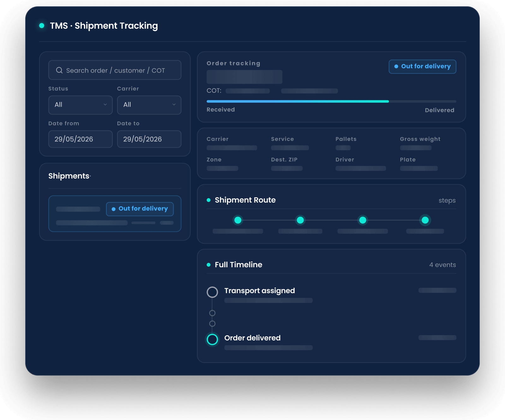
Task: Click the Shipment Route heading
Action: (245, 200)
